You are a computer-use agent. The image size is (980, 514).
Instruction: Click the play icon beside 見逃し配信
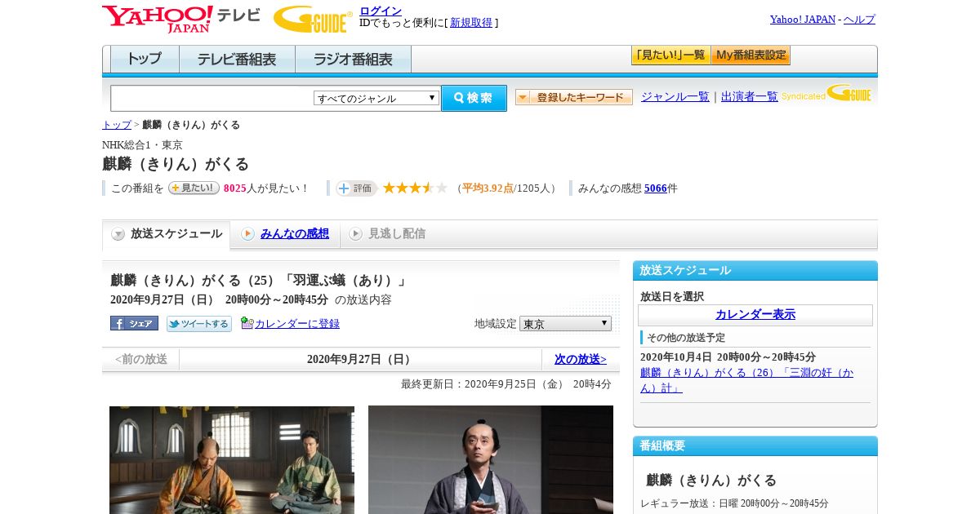(355, 234)
